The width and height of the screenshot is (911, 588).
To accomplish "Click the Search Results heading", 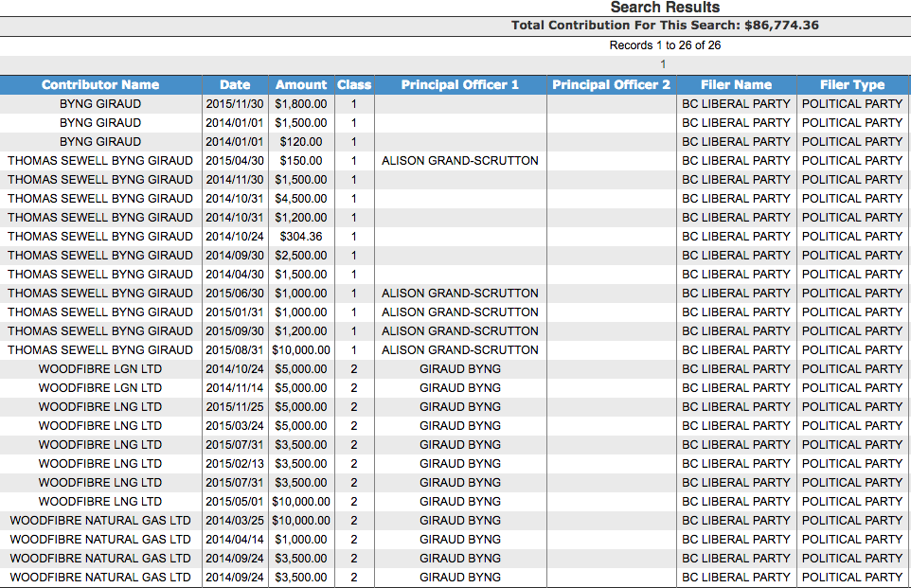I will [665, 8].
